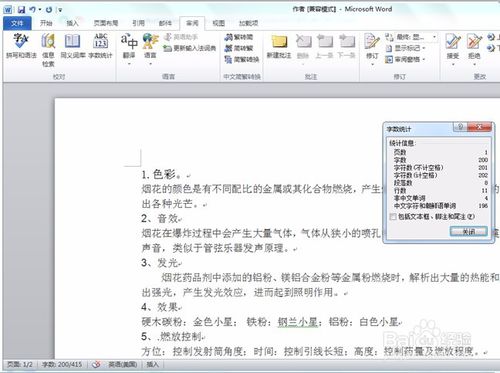Click heading text '5、.燃放控制' in document
The image size is (500, 373).
tap(171, 336)
